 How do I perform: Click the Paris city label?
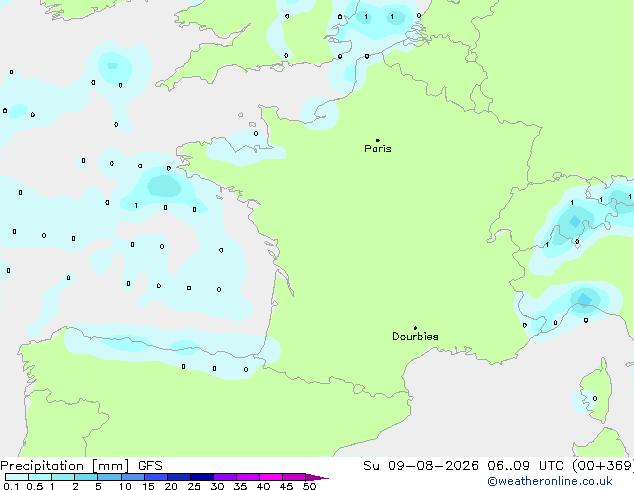(x=378, y=149)
